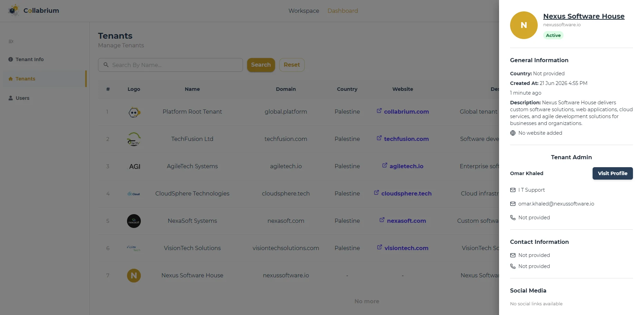Click the TechFusion Ltd logo
The width and height of the screenshot is (644, 315).
(x=134, y=139)
